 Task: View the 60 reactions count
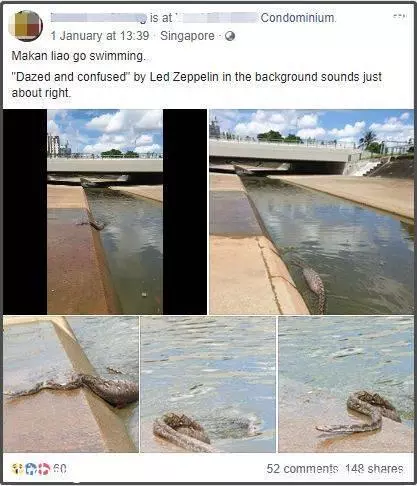(x=60, y=469)
